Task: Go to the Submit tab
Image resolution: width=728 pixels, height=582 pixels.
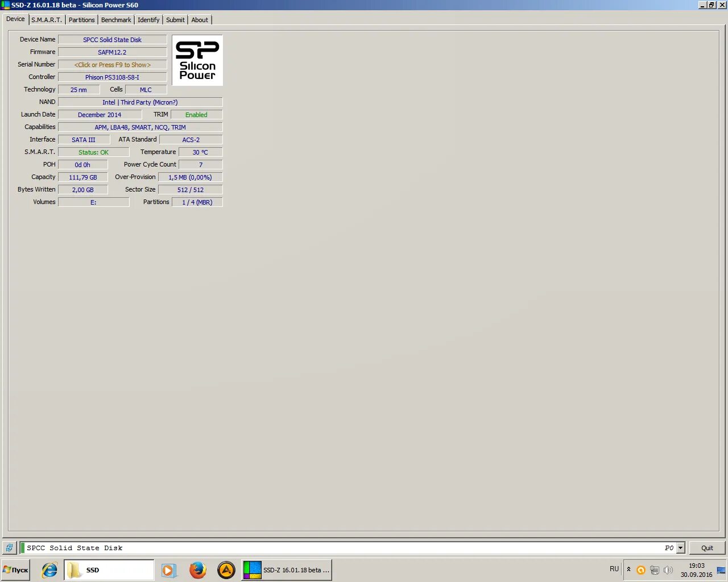Action: coord(175,20)
